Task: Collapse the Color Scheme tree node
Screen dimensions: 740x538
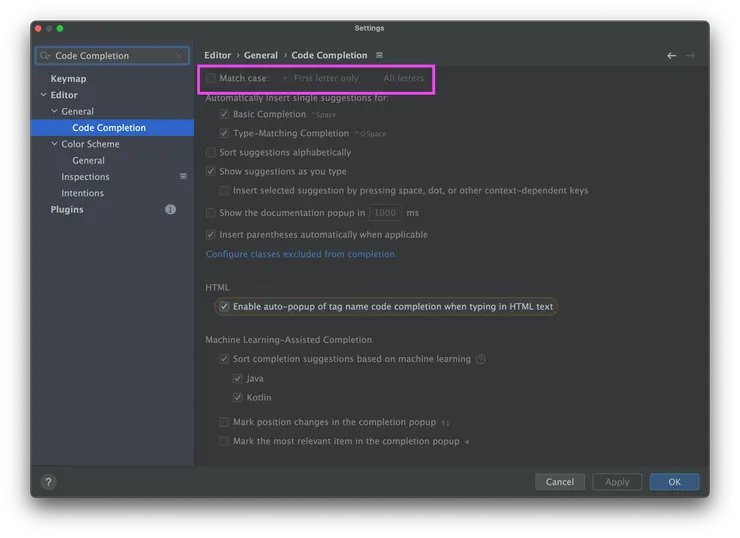Action: tap(54, 144)
